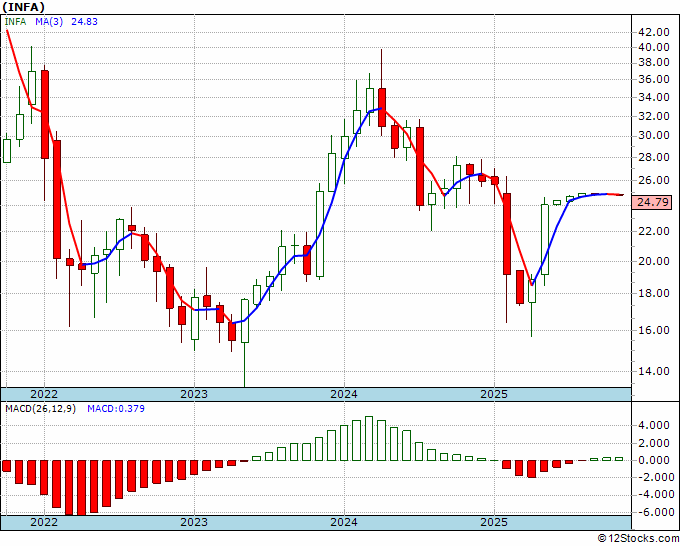
Task: Click the 2025 label on MACD axis
Action: pyautogui.click(x=494, y=522)
